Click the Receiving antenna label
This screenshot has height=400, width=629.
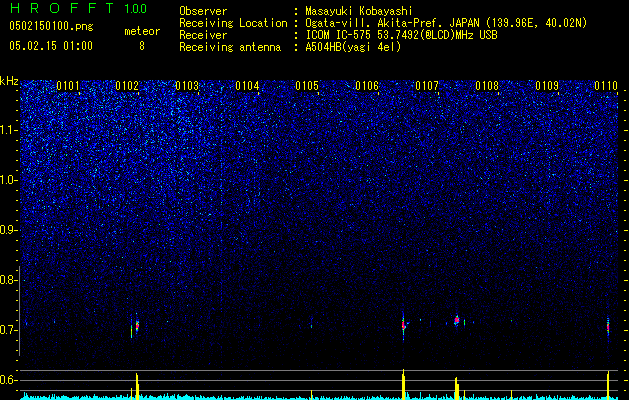point(230,47)
